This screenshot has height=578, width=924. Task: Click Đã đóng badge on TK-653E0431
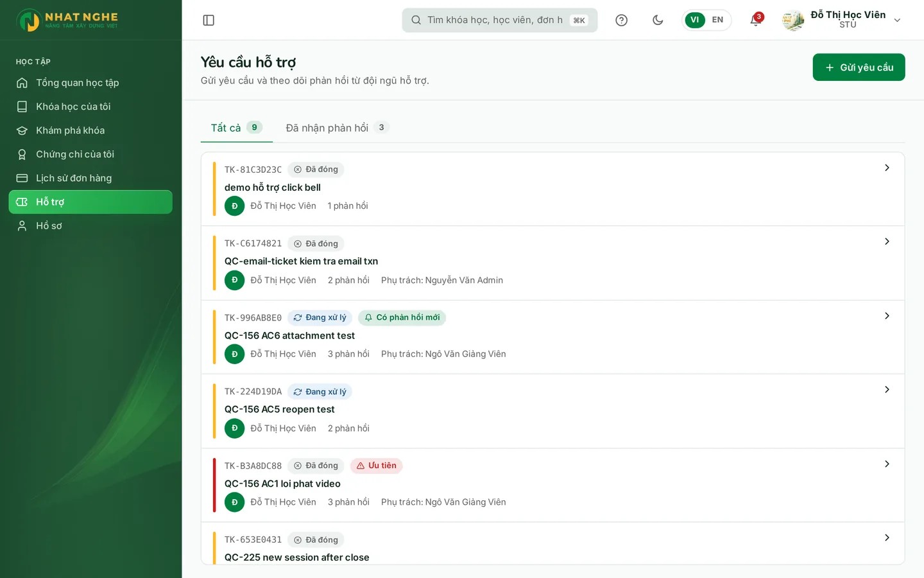tap(316, 540)
